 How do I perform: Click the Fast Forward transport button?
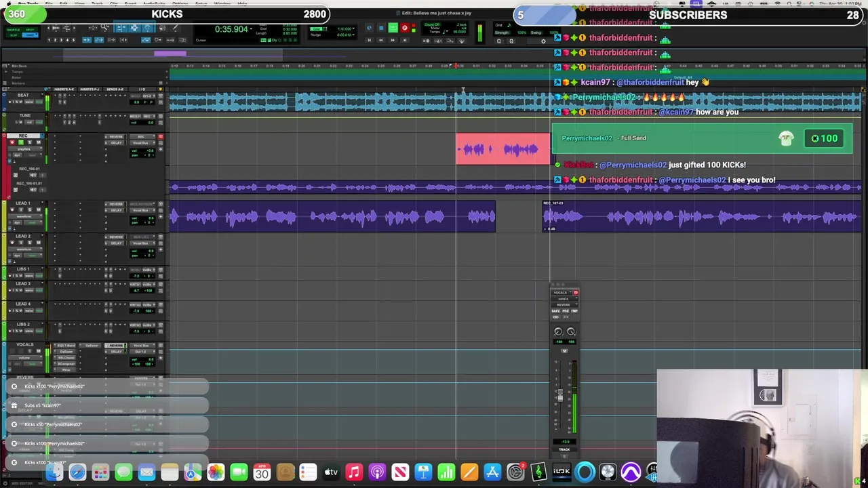393,40
